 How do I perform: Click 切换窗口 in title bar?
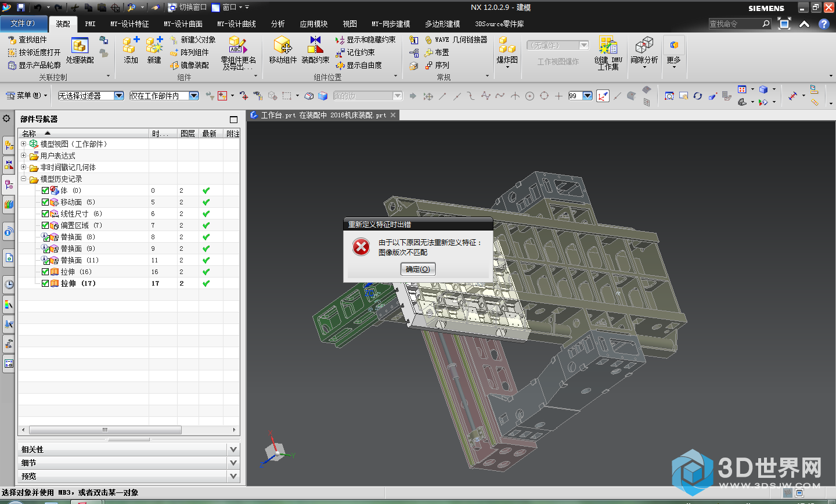(188, 8)
